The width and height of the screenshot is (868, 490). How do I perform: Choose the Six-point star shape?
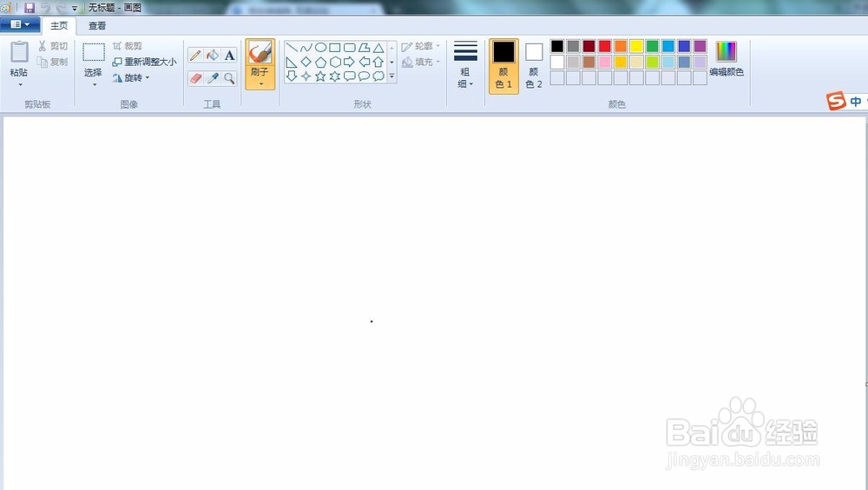pos(335,76)
